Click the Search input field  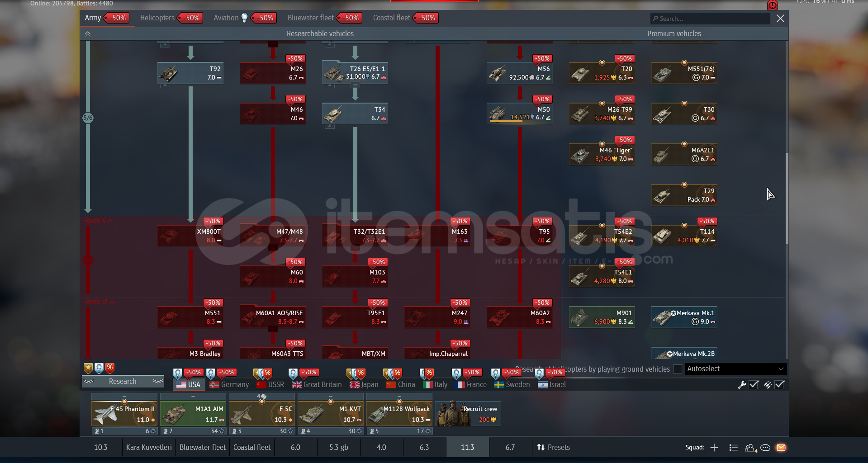tap(710, 19)
